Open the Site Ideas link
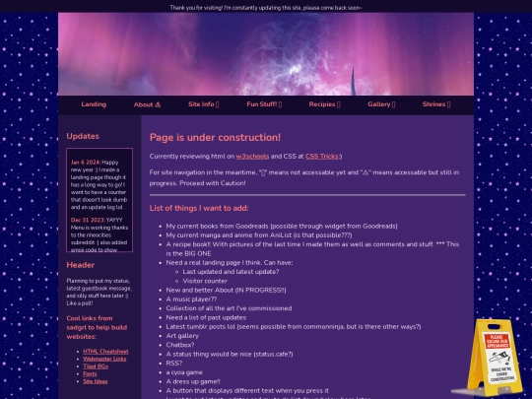This screenshot has width=532, height=399. coord(96,381)
